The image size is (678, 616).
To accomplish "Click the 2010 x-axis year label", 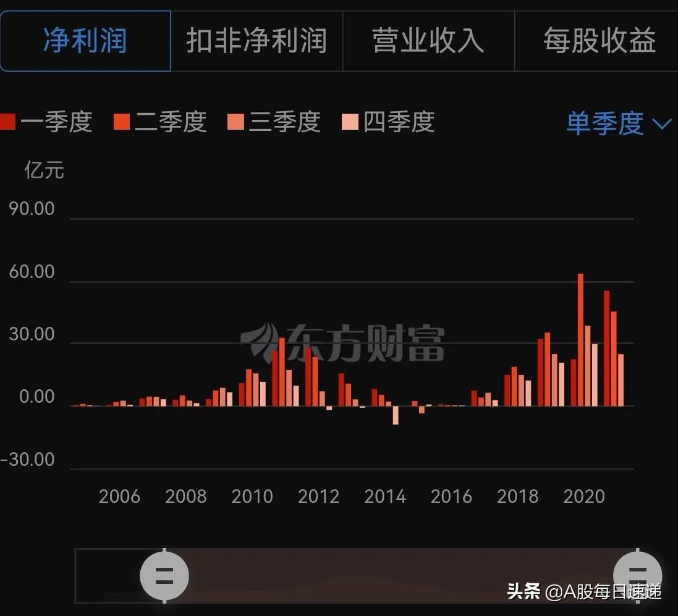I will (252, 497).
